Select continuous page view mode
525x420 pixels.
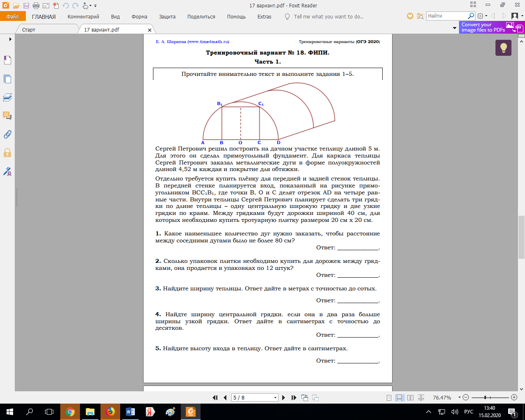(399, 398)
